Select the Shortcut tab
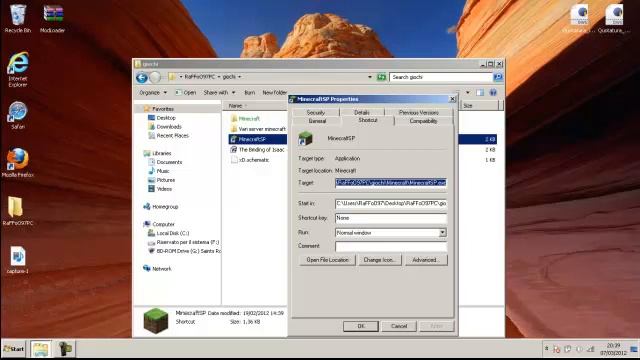The image size is (640, 360). point(368,120)
